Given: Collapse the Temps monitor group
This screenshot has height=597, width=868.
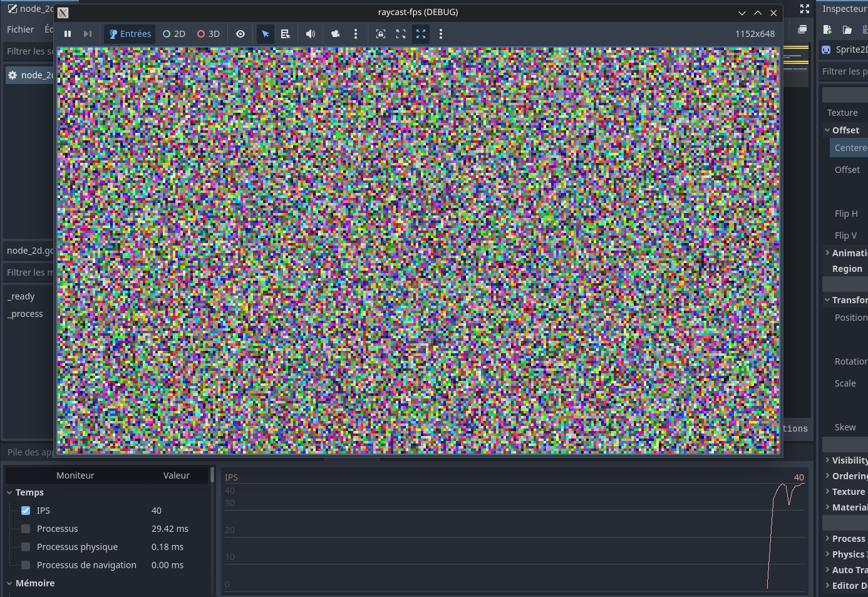Looking at the screenshot, I should pyautogui.click(x=9, y=493).
